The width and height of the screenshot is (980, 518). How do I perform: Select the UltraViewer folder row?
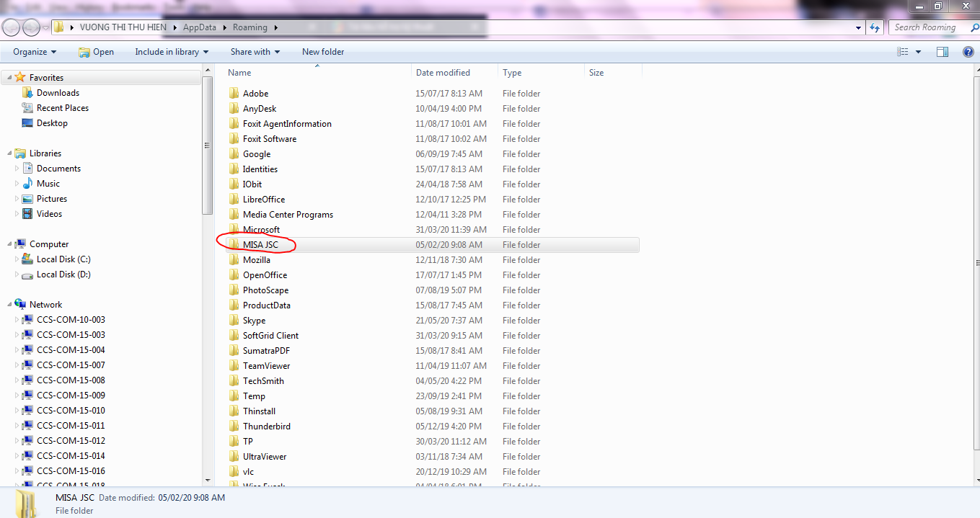point(432,457)
